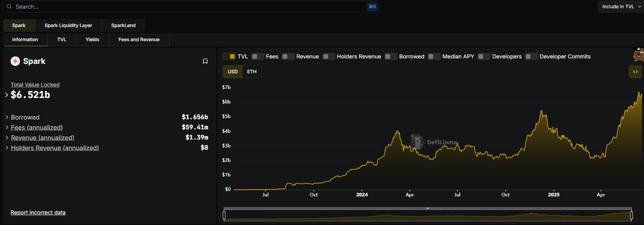Click the llama avatar thumbnail
Image resolution: width=644 pixels, height=225 pixels.
(638, 55)
